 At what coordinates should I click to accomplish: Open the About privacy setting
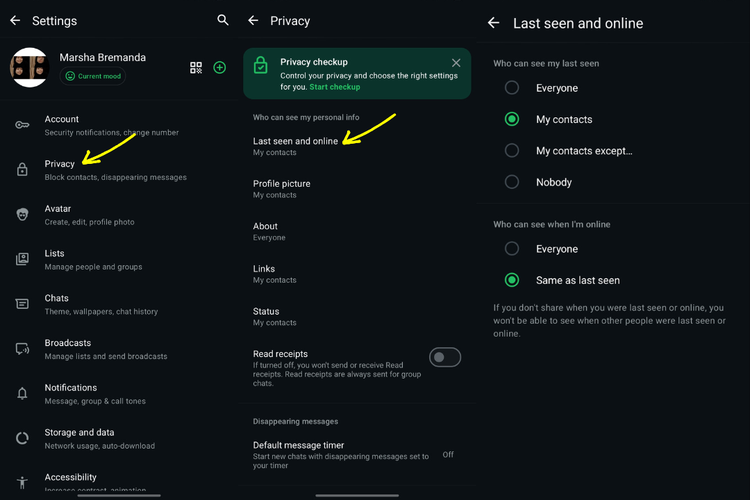point(357,231)
